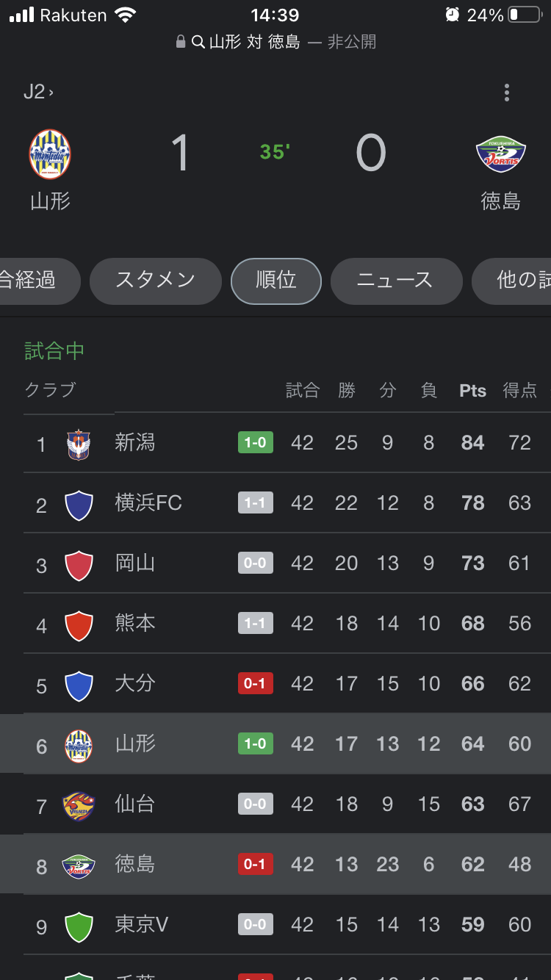Tap Niigata's green 1-0 live score badge

(x=256, y=443)
